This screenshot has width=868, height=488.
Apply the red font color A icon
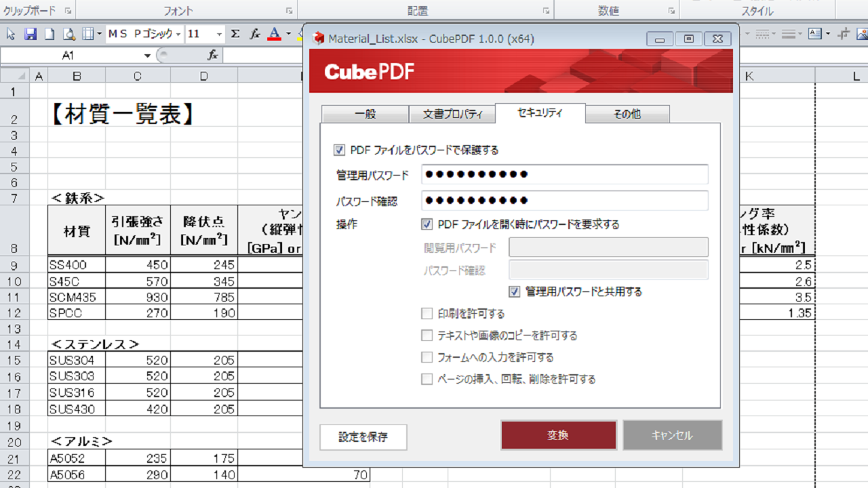(x=275, y=34)
